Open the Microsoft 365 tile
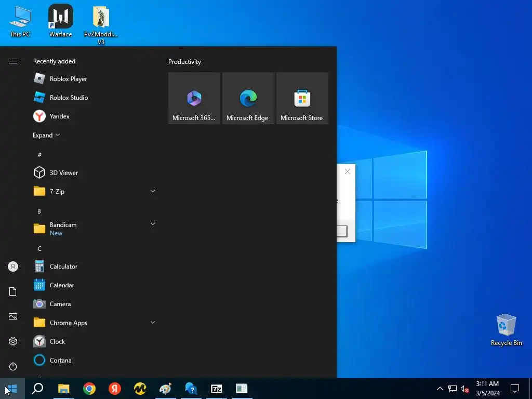This screenshot has width=532, height=399. click(x=194, y=98)
